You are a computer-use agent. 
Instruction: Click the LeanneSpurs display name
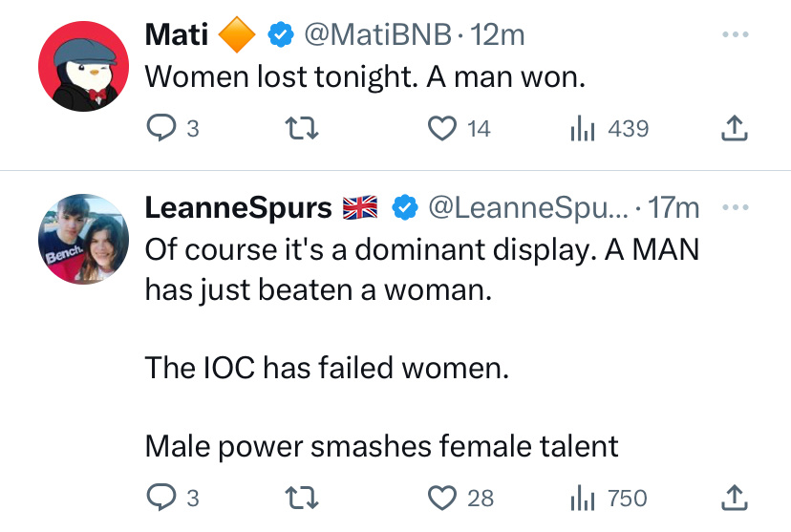tap(238, 207)
